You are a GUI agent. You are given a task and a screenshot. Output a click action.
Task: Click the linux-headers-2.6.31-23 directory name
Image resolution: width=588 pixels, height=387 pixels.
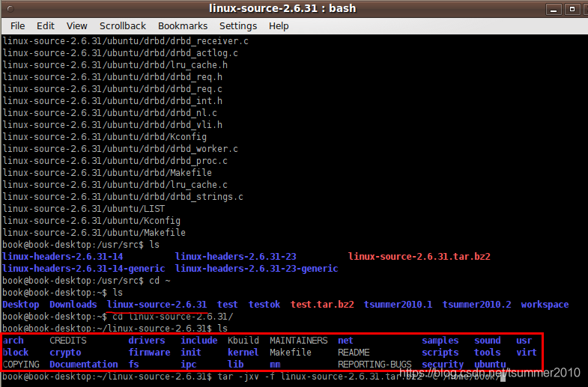(x=235, y=257)
